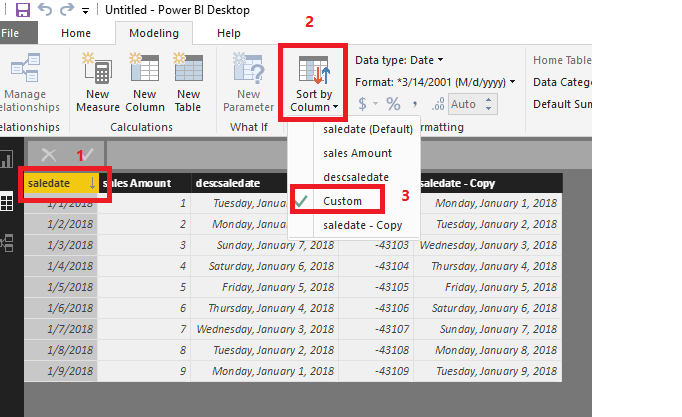
Task: Click the currency symbol format button
Action: pyautogui.click(x=363, y=104)
